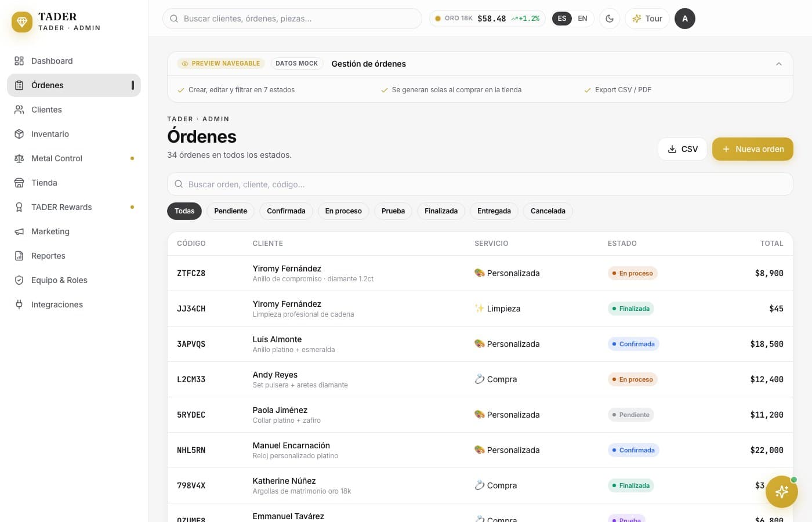Filter orders by Entregada
The height and width of the screenshot is (522, 812).
[494, 211]
